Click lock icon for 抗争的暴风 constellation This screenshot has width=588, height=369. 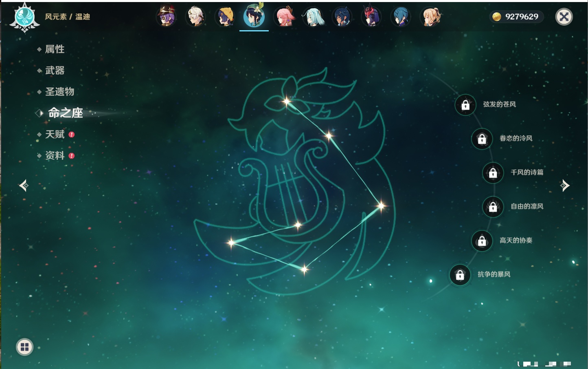[460, 275]
